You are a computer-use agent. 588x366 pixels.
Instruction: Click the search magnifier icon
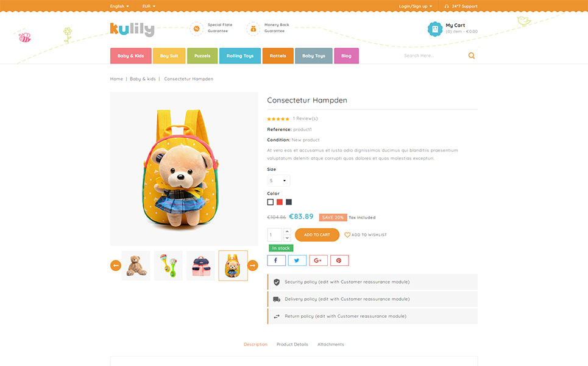coord(472,56)
